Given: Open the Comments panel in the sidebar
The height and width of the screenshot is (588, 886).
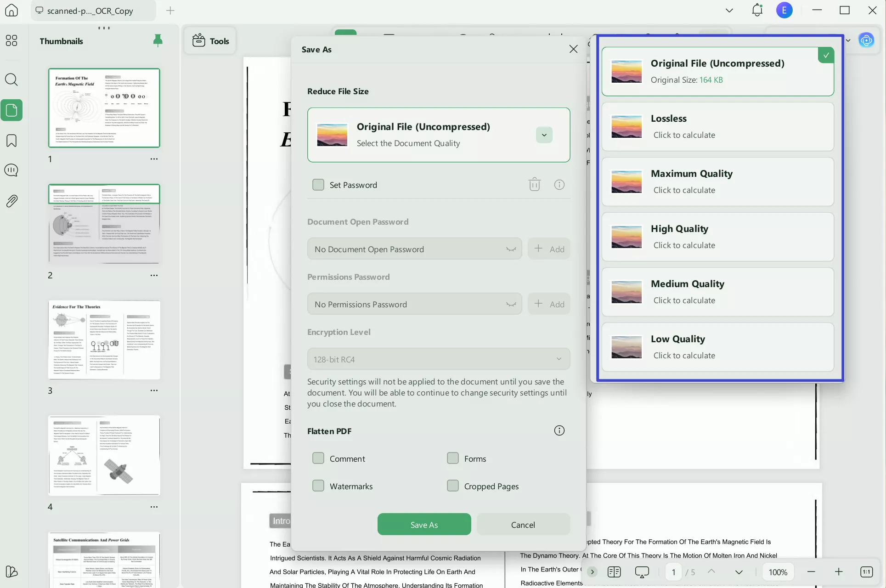Looking at the screenshot, I should (11, 170).
